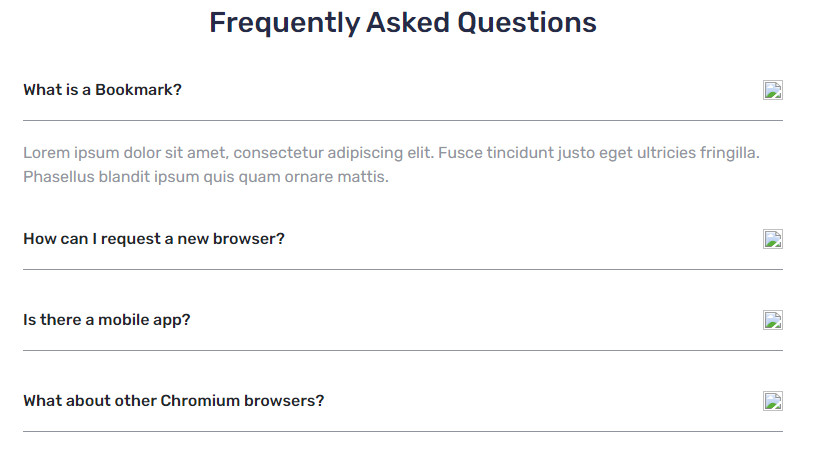Click the word 'Questions' in the page title
This screenshot has height=455, width=814.
527,23
